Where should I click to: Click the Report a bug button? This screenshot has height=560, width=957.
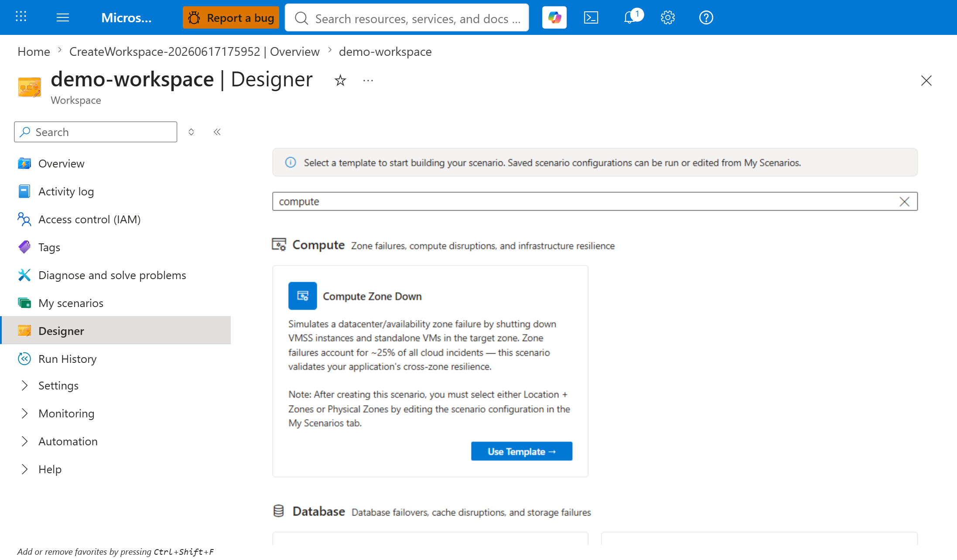[x=231, y=17]
